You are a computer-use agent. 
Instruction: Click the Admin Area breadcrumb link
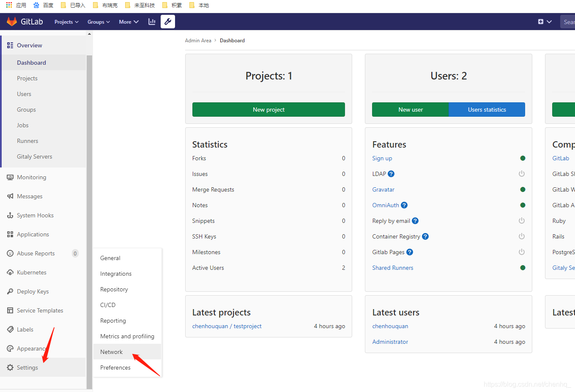198,41
